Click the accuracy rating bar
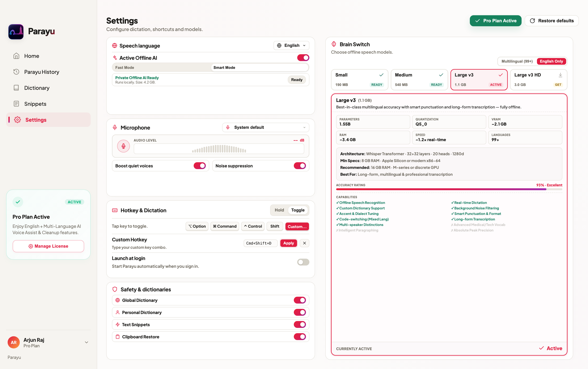 (x=449, y=189)
